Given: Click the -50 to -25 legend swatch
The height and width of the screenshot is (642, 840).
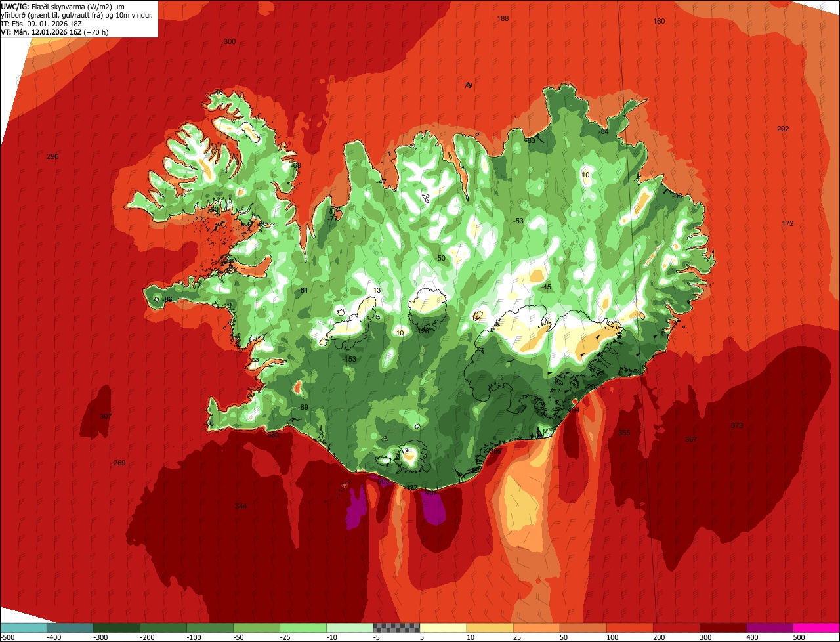Looking at the screenshot, I should pyautogui.click(x=256, y=628).
